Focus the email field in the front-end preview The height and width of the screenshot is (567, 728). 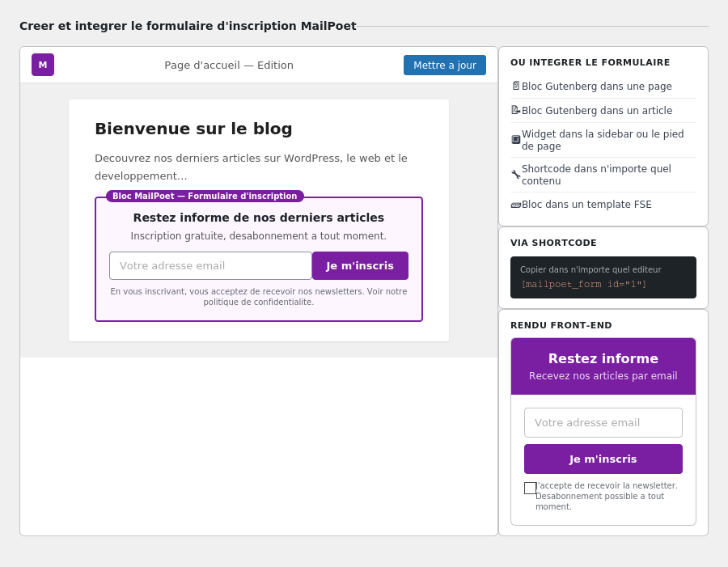(x=603, y=422)
